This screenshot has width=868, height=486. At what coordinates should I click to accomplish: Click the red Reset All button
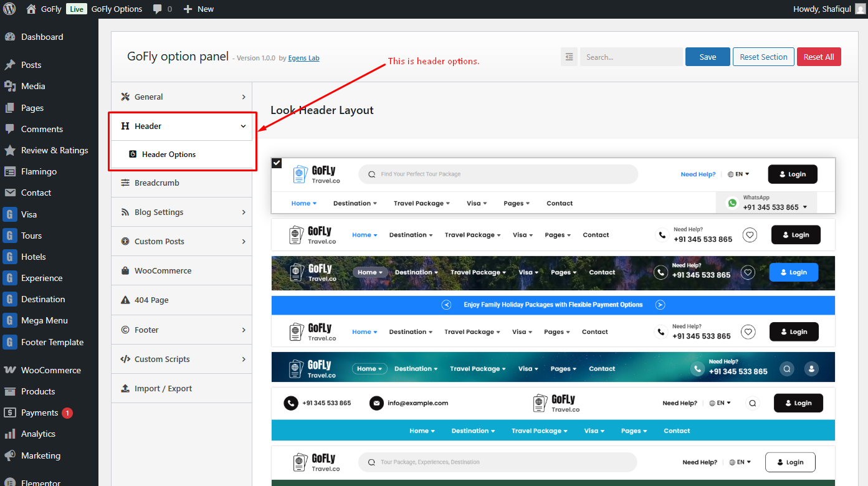pos(819,57)
